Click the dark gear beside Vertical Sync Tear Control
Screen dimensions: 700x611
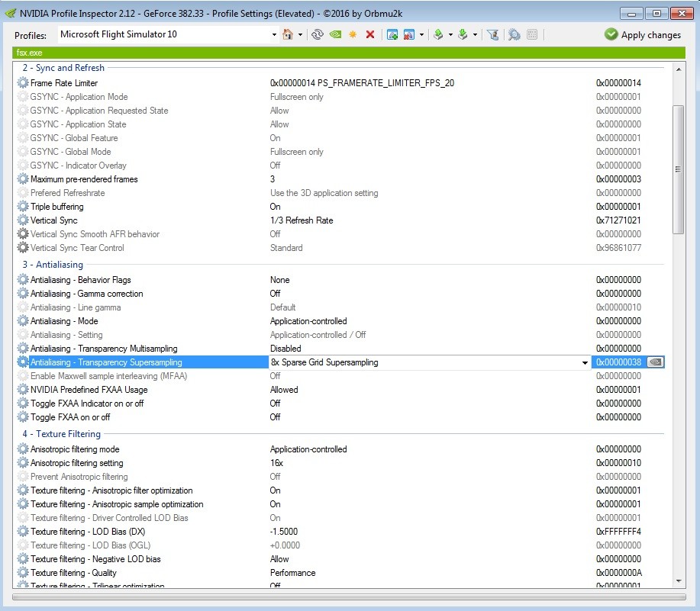point(23,247)
